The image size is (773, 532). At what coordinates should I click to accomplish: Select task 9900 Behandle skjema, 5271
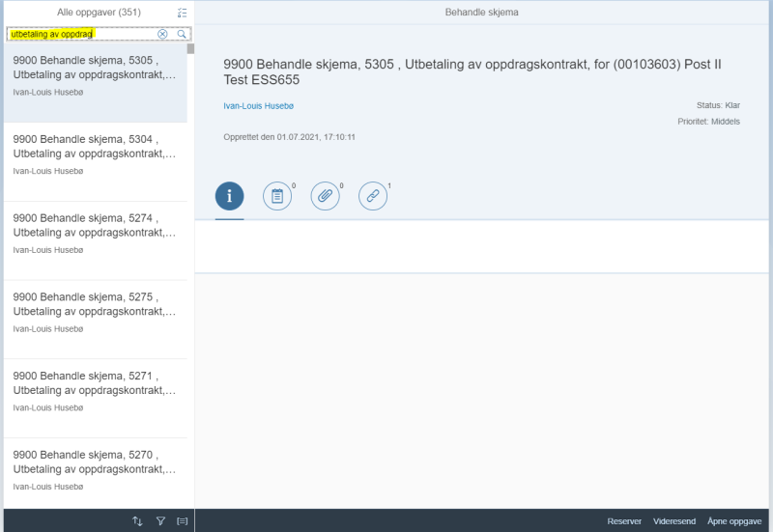tap(96, 398)
